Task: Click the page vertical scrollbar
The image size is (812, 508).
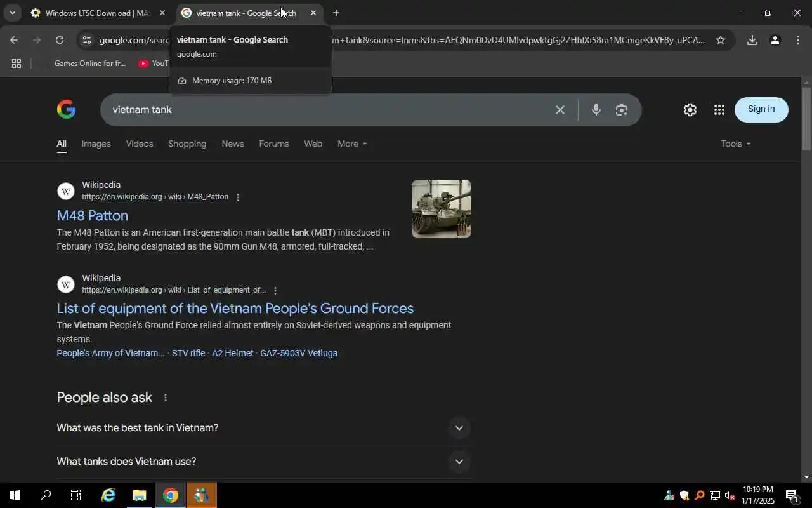Action: [x=806, y=119]
